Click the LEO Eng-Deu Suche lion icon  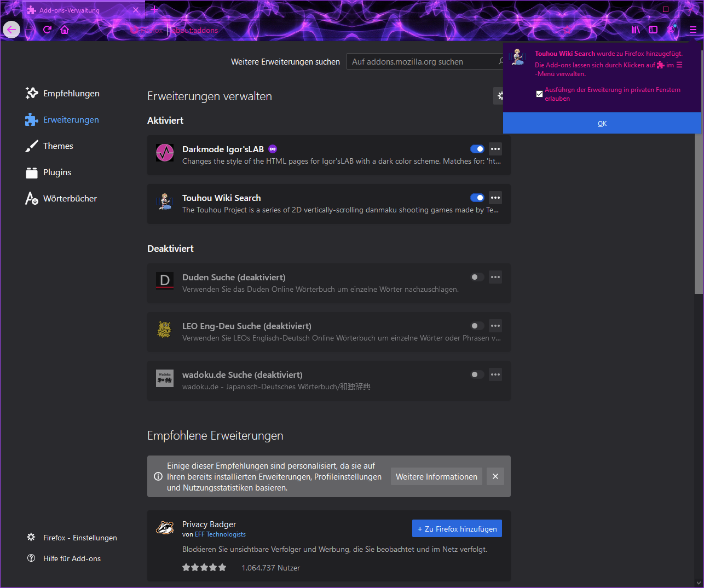tap(165, 330)
